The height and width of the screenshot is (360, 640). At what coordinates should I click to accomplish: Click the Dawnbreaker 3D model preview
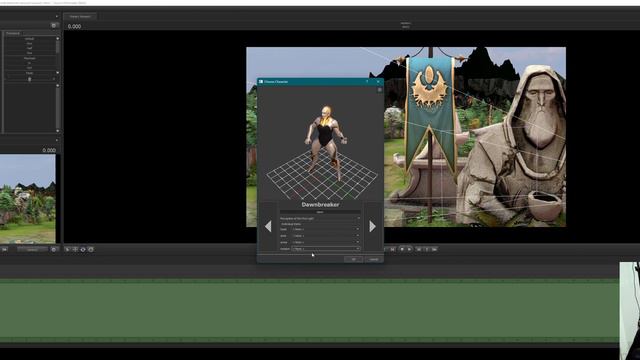point(325,143)
